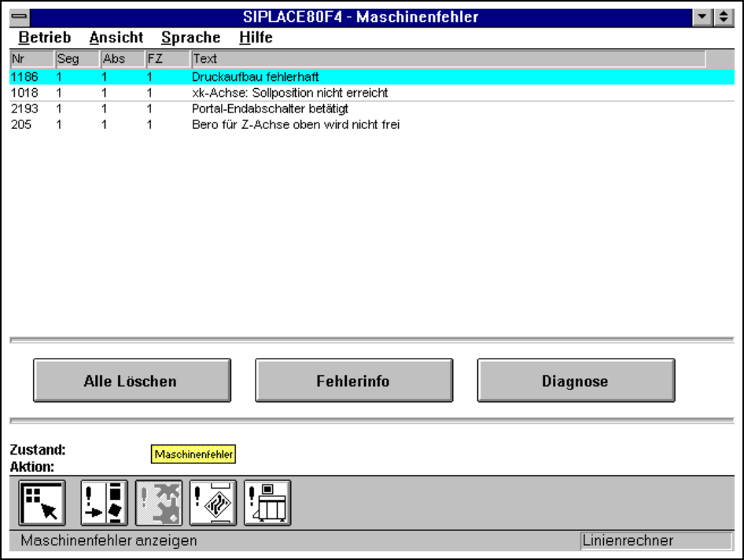Click the Alle Löschen button
The height and width of the screenshot is (560, 744).
pos(132,381)
